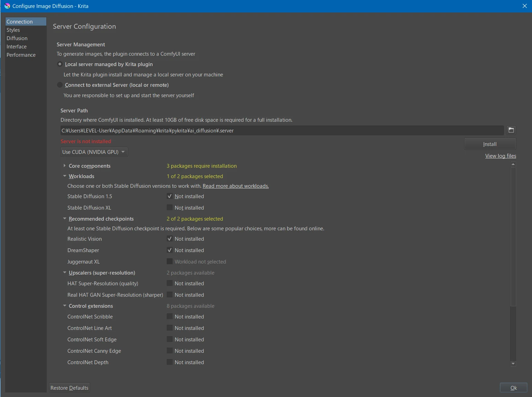Open the Interface settings page
The width and height of the screenshot is (532, 397).
26,46
